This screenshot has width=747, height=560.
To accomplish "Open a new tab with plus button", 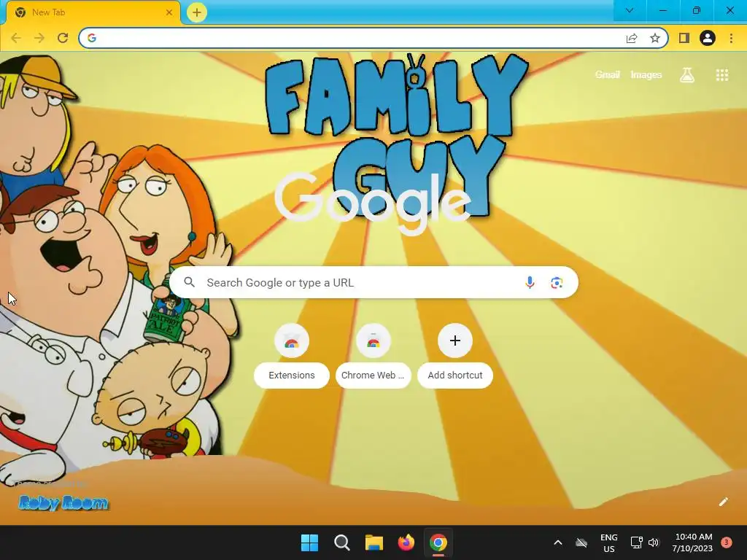I will click(x=197, y=12).
